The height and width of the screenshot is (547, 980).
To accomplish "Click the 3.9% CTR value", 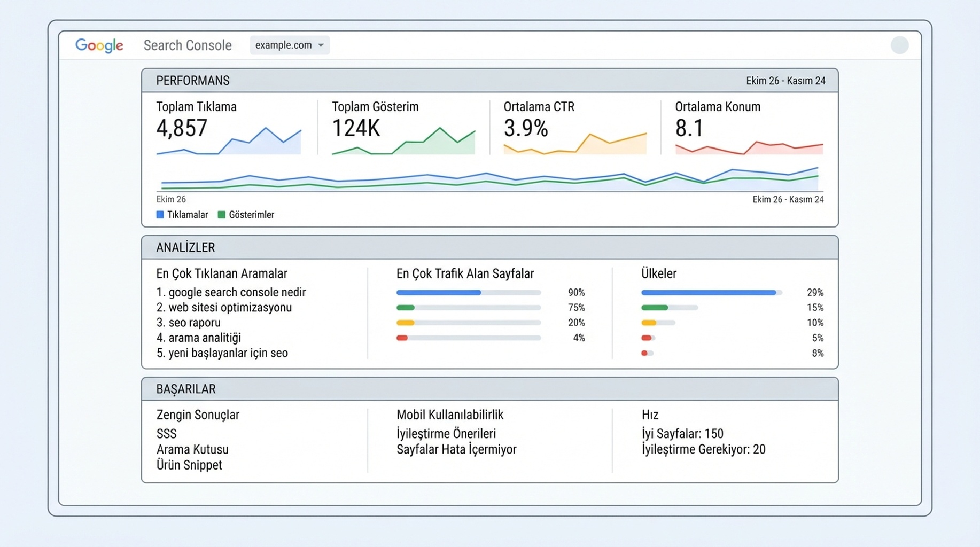I will click(526, 128).
